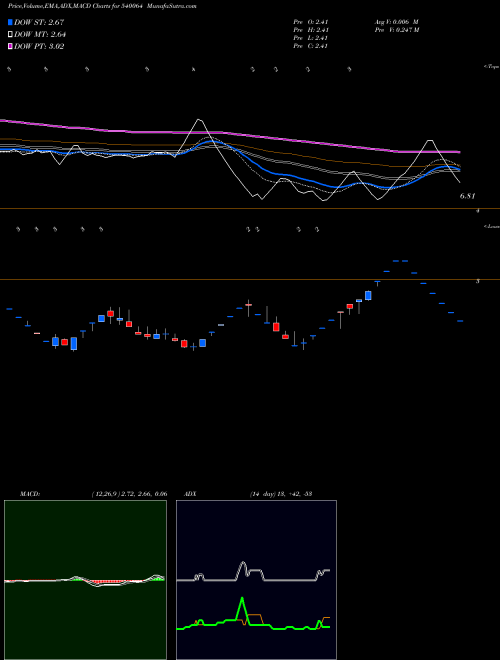Click price axis label 3

478,281
